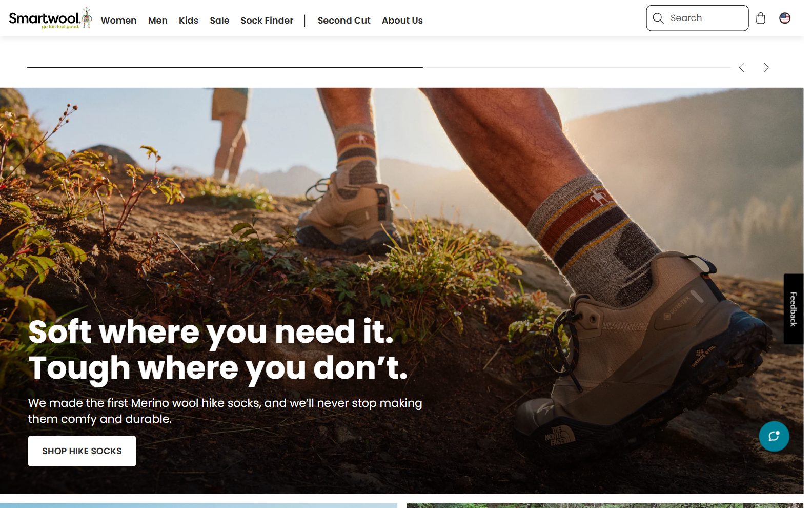812x508 pixels.
Task: Click the carousel progress bar
Action: (379, 67)
